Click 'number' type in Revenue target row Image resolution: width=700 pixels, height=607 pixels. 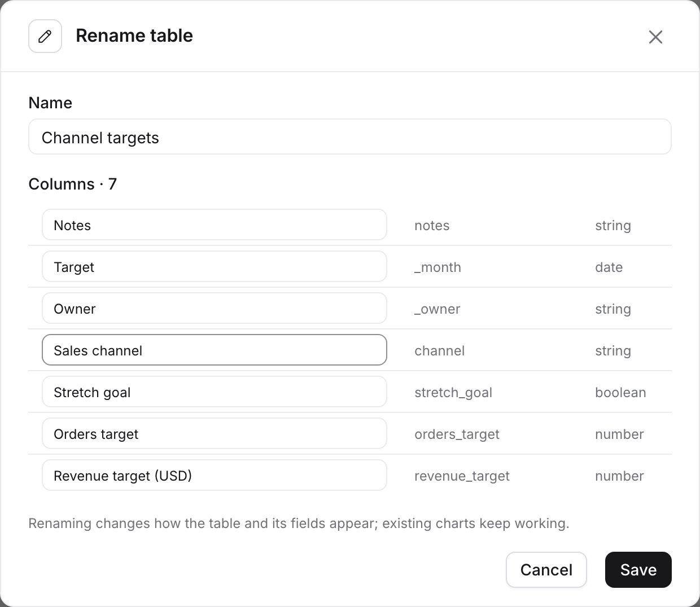(x=619, y=476)
